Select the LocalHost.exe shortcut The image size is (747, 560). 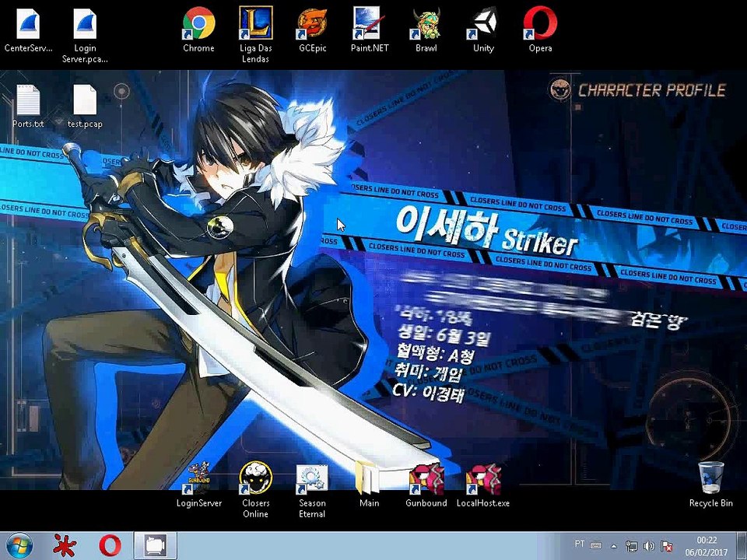483,485
